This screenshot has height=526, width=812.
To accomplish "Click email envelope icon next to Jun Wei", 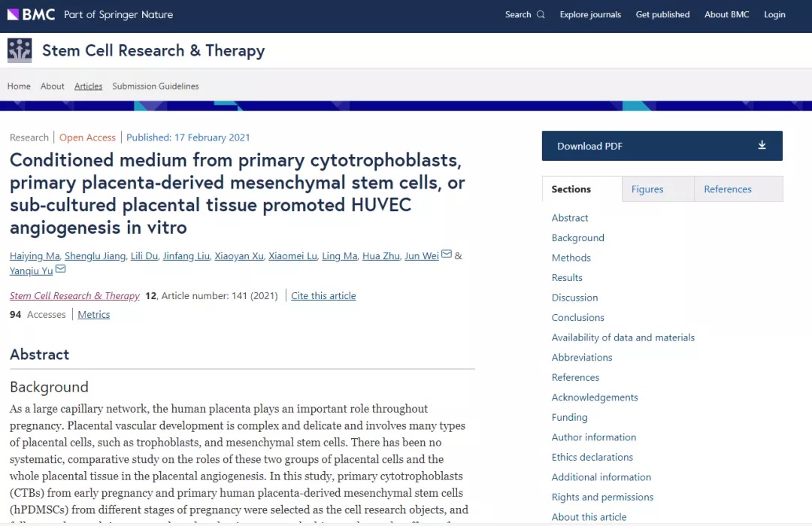I will pyautogui.click(x=447, y=255).
